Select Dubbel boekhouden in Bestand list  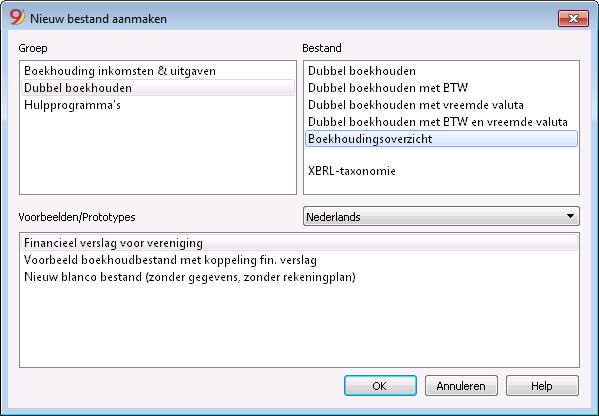click(x=441, y=71)
